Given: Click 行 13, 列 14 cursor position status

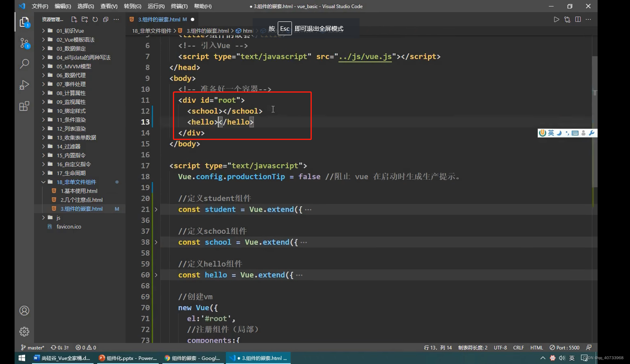Looking at the screenshot, I should 438,347.
